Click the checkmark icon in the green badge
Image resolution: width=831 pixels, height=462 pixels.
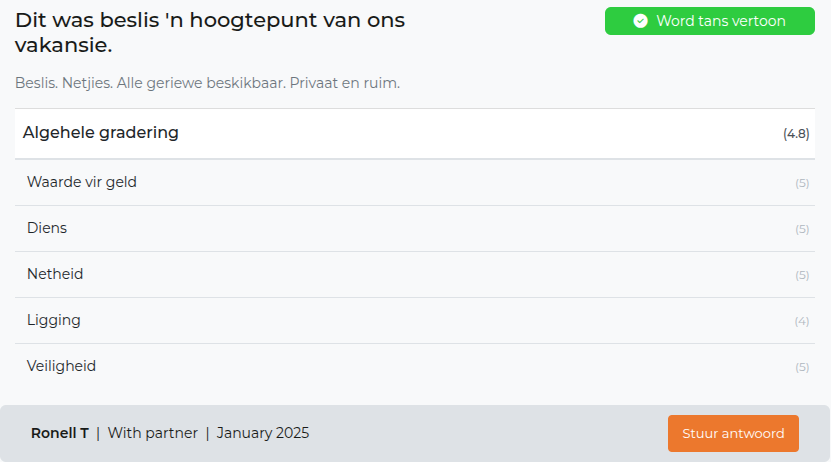(641, 21)
